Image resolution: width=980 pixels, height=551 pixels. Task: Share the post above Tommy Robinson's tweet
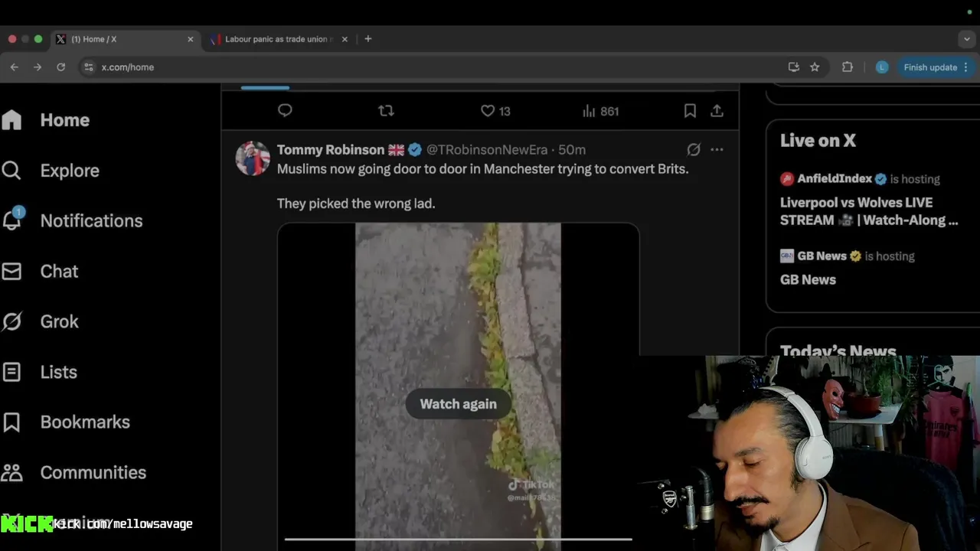717,111
